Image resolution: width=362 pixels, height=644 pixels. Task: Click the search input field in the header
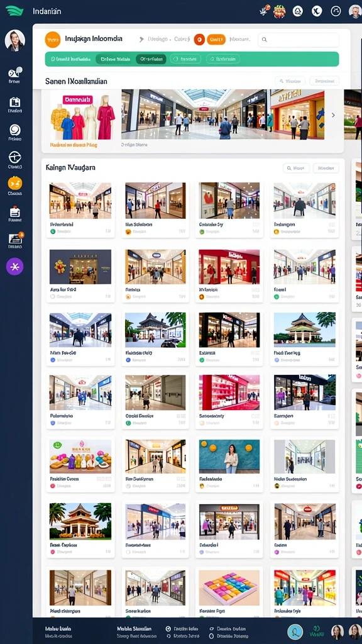coord(299,40)
